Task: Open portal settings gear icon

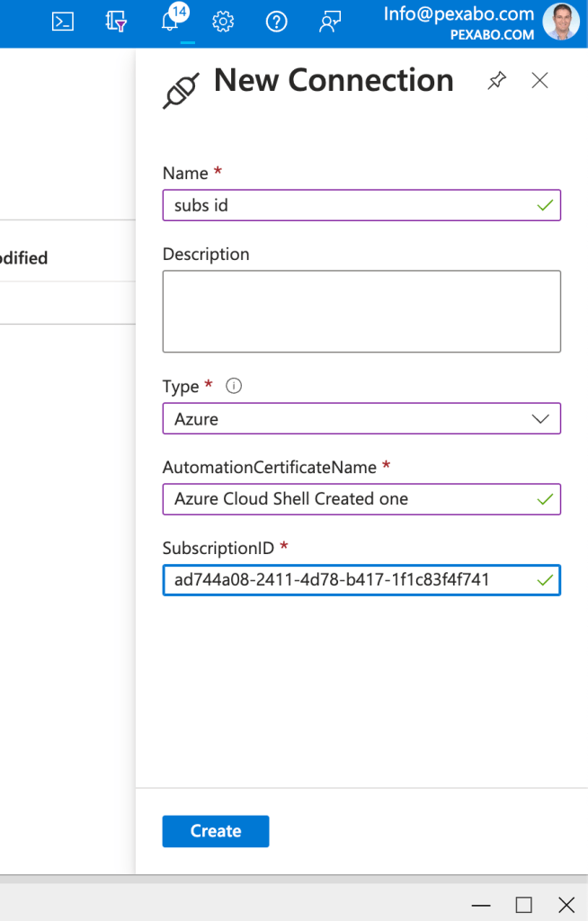Action: 223,22
